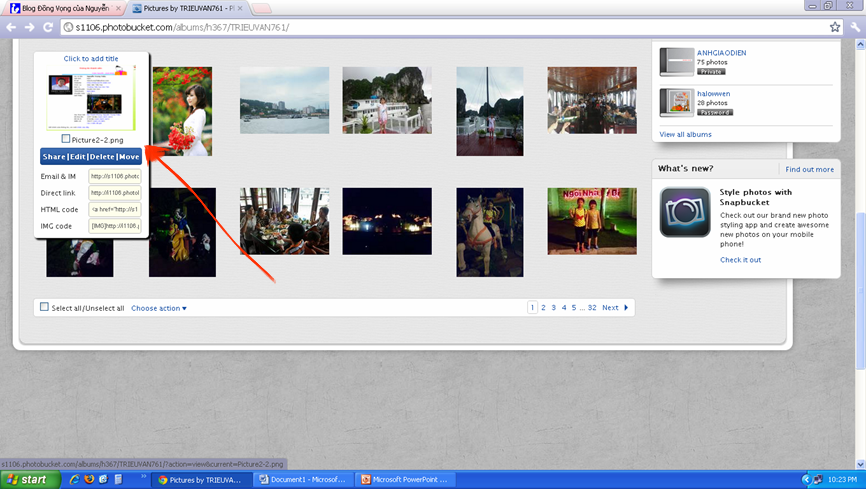Expand the Choose action dropdown
This screenshot has width=866, height=489.
(159, 308)
